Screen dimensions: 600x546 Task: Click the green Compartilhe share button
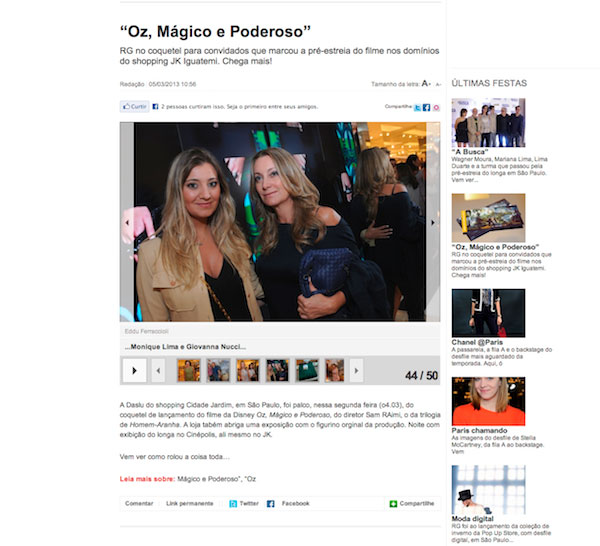click(x=412, y=504)
